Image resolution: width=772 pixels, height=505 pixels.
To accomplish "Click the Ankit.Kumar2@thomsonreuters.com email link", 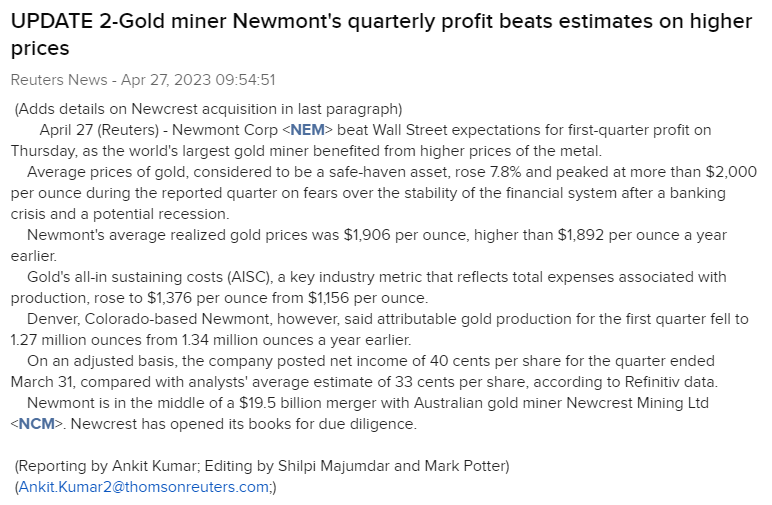I will coord(143,487).
